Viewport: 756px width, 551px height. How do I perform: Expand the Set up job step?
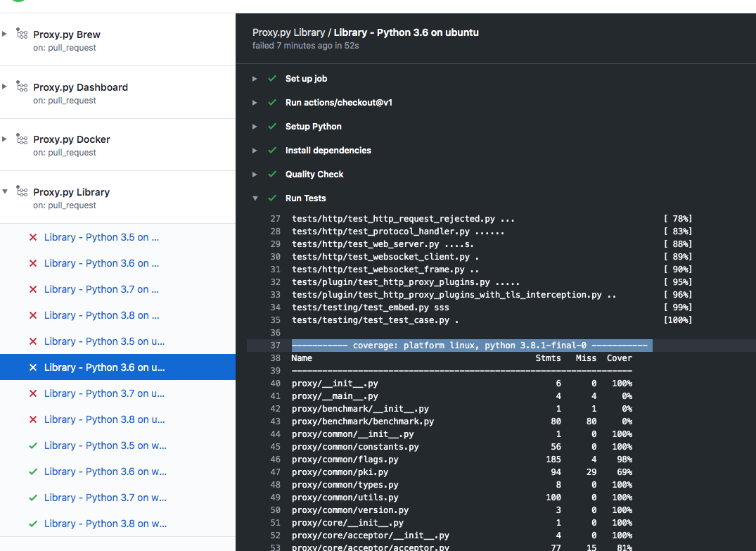point(255,79)
